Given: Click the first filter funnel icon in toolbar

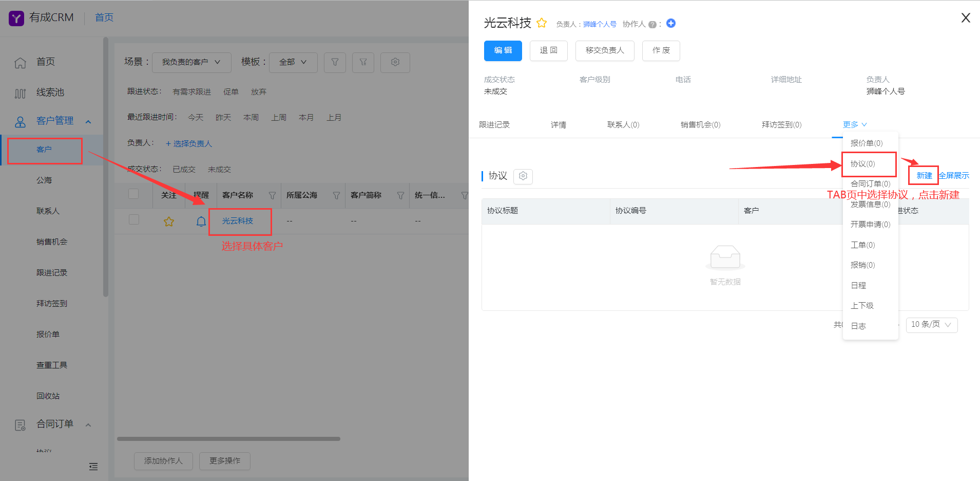Looking at the screenshot, I should pos(335,62).
